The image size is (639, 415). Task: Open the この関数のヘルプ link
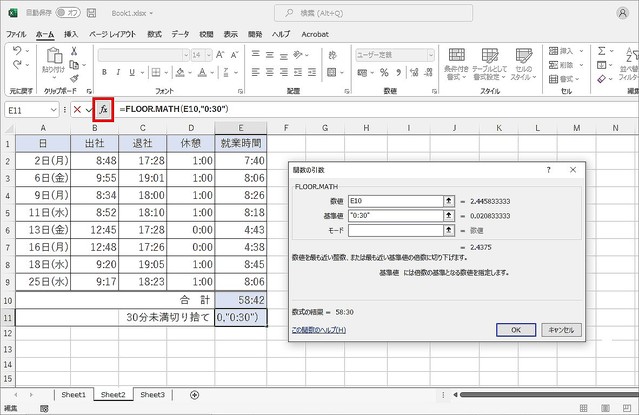click(319, 329)
